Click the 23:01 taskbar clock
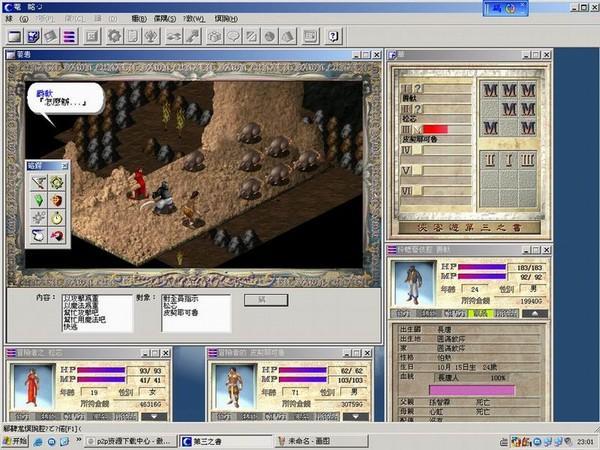 pos(585,442)
